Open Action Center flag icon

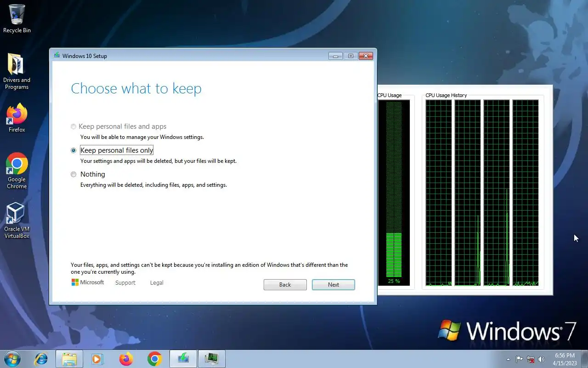click(x=519, y=359)
